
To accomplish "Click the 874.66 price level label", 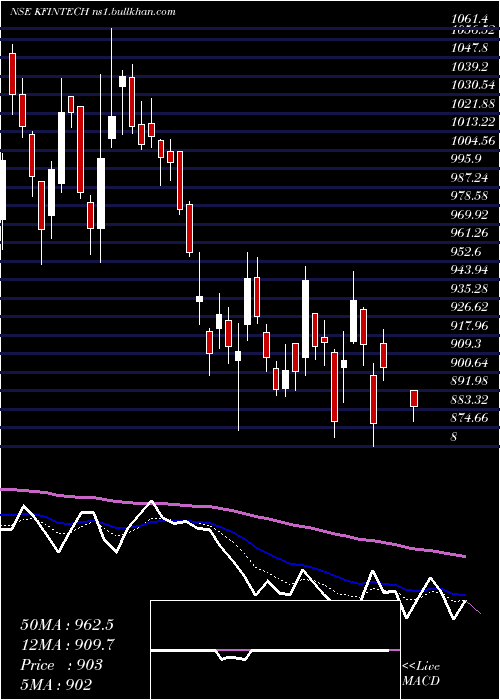I will (470, 418).
